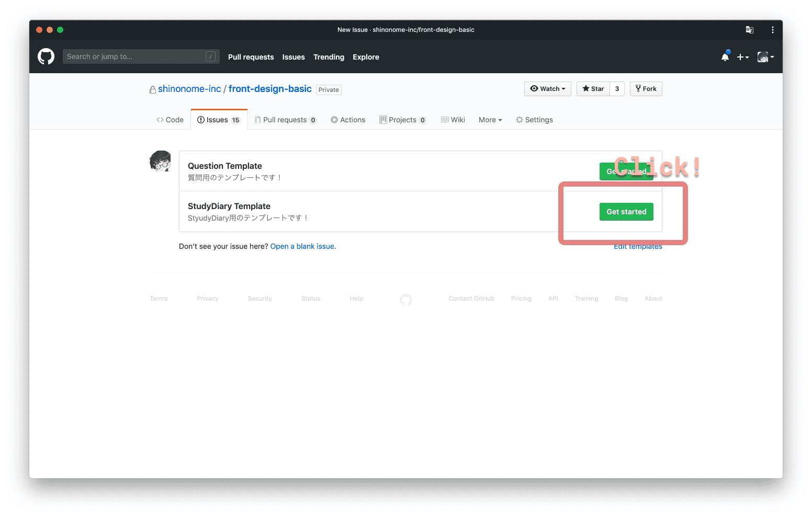This screenshot has width=812, height=517.
Task: Open Blog footer link
Action: 621,298
